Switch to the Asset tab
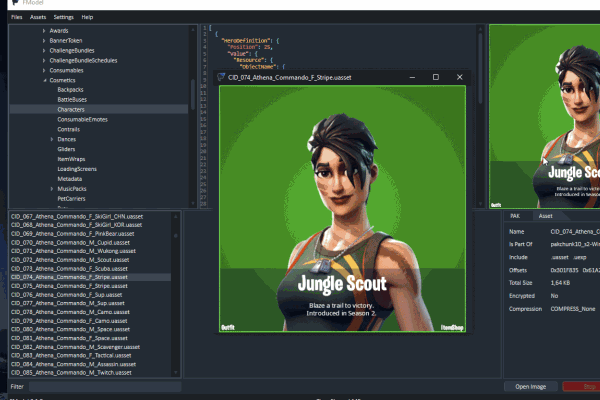The height and width of the screenshot is (400, 600). coord(545,215)
